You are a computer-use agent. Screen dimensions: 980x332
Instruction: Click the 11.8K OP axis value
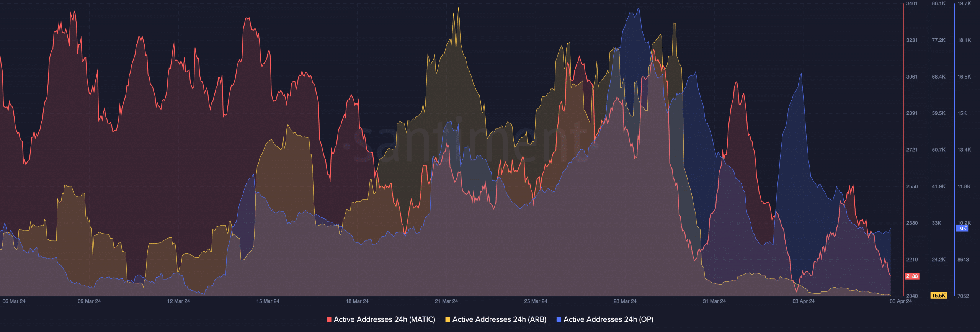[964, 186]
